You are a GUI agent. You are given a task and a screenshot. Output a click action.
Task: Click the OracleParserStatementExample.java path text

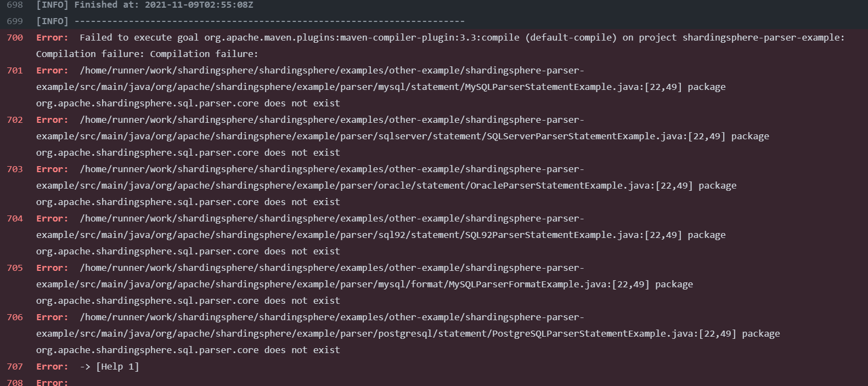[x=365, y=186]
